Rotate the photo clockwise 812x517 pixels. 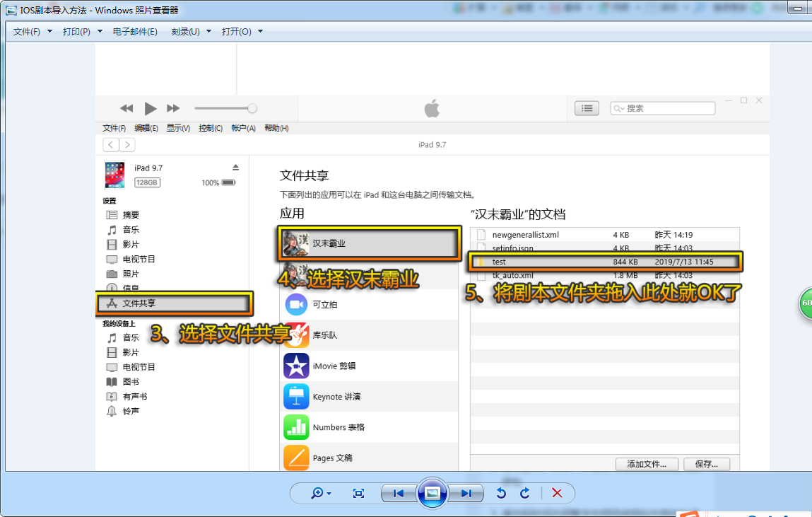pyautogui.click(x=525, y=493)
